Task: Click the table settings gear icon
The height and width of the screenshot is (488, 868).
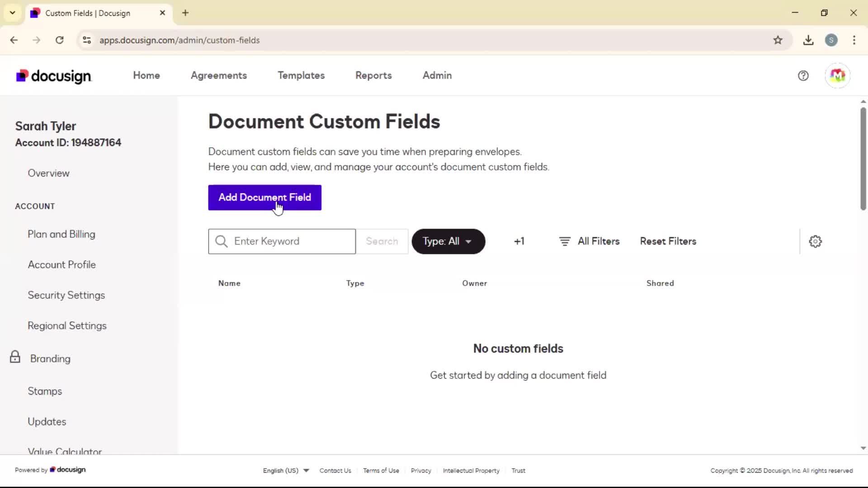Action: click(815, 241)
